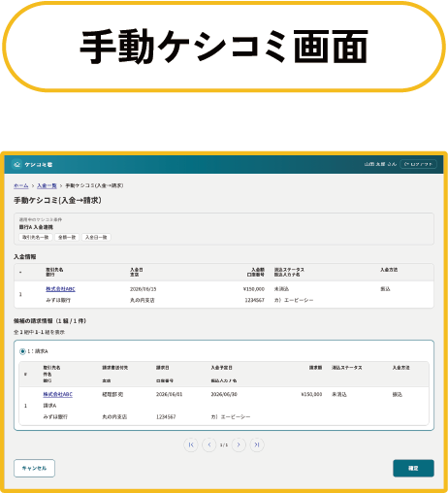Image resolution: width=448 pixels, height=493 pixels.
Task: Click the 入金方法 header in 入金情報 table
Action: click(x=389, y=270)
